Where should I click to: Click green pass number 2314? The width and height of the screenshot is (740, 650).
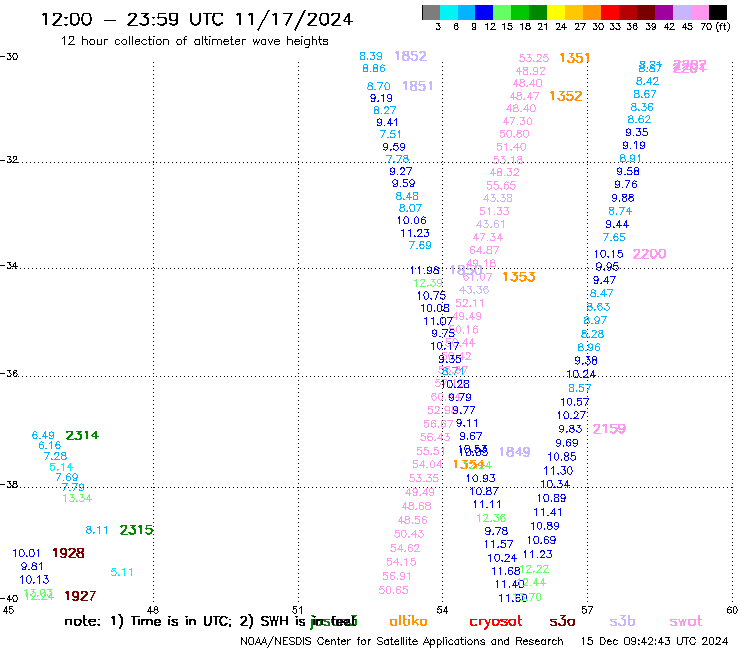[82, 435]
